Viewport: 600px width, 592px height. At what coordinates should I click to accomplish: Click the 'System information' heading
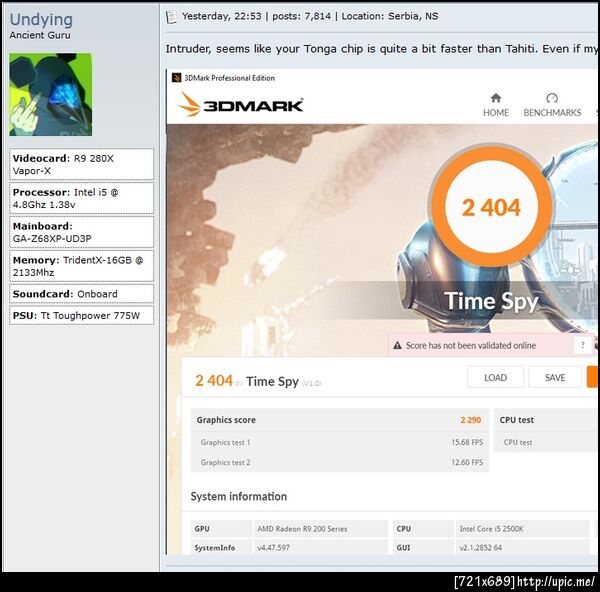(239, 496)
